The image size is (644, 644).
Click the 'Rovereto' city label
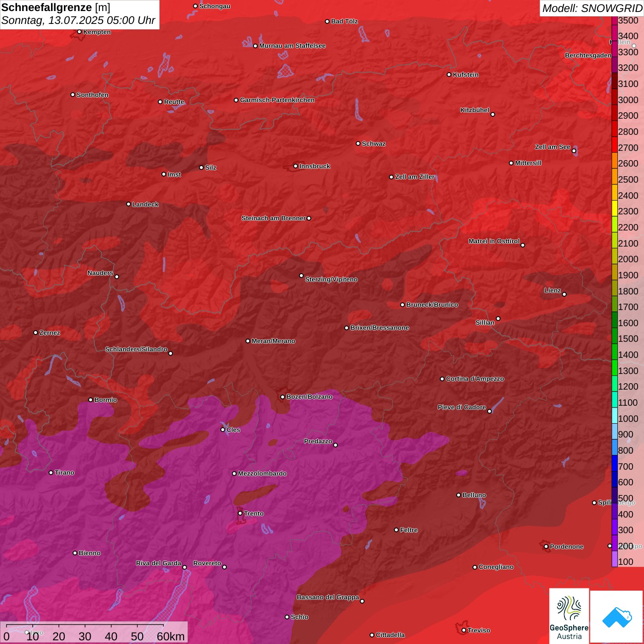pos(207,563)
